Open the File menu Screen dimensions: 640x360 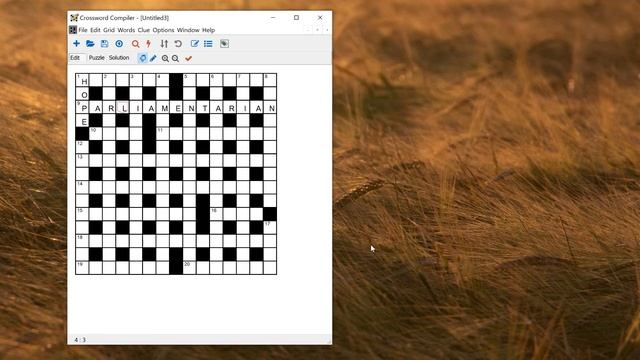[82, 30]
